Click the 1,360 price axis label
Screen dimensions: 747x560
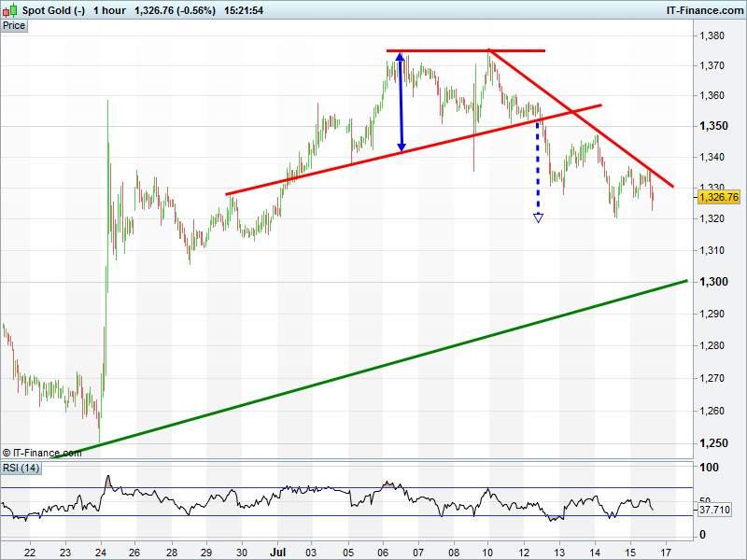[712, 96]
